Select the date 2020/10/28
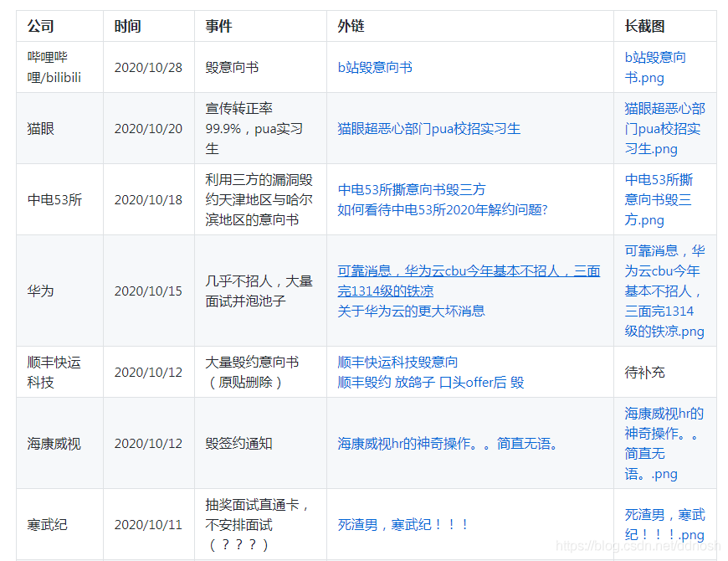 148,68
